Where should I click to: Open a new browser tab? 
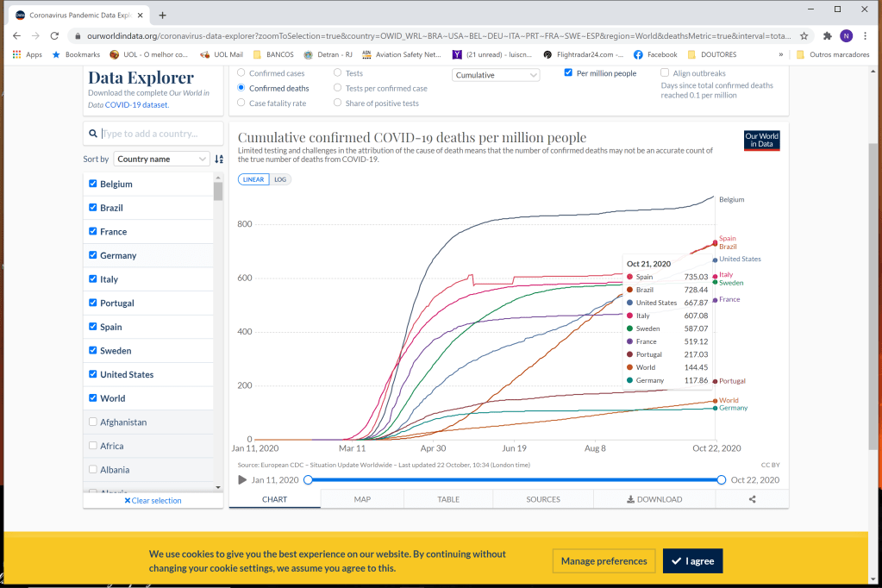point(163,15)
